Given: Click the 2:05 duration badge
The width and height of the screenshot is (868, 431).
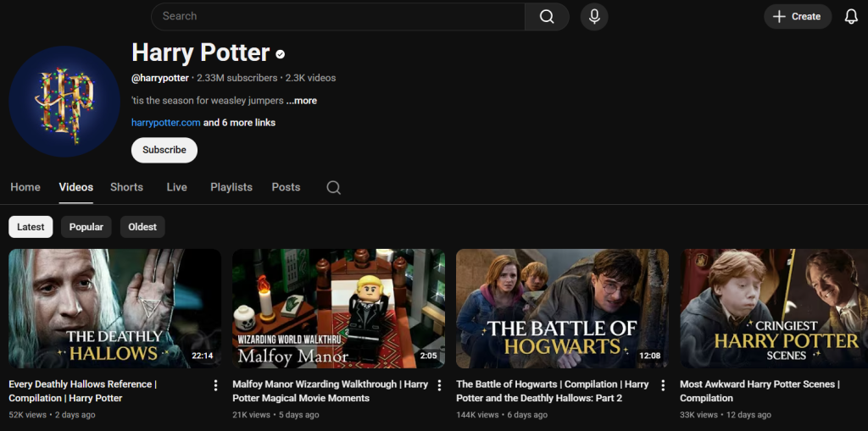Looking at the screenshot, I should pyautogui.click(x=428, y=356).
